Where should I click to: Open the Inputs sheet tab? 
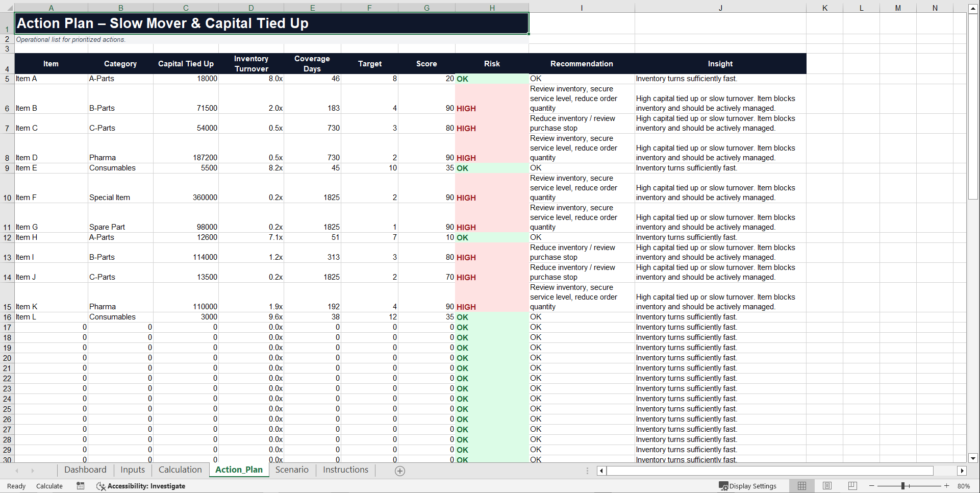point(133,470)
